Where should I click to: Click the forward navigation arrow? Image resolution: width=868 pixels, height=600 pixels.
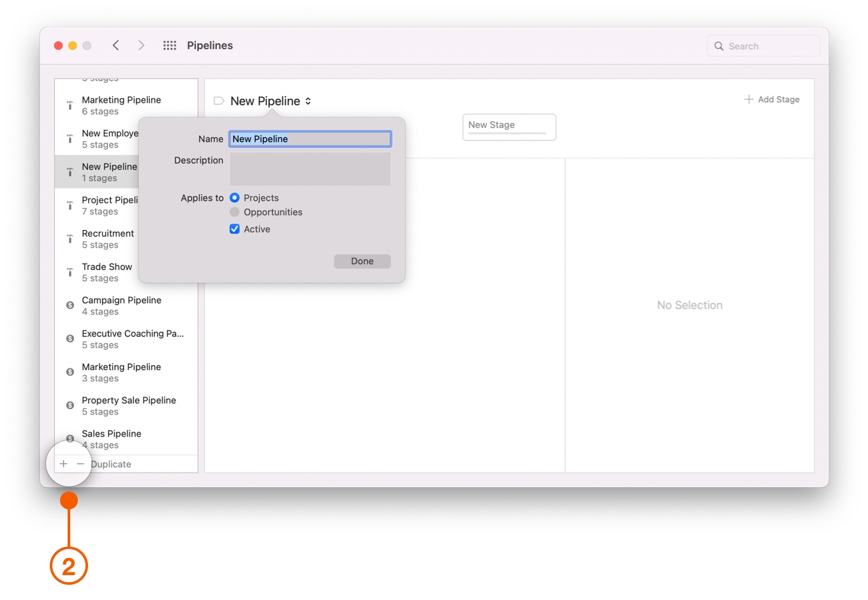(x=141, y=45)
